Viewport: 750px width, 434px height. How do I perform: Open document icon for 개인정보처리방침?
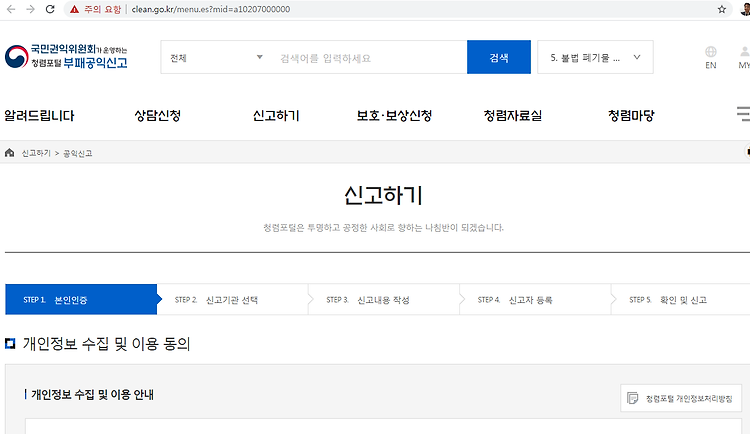click(x=632, y=398)
